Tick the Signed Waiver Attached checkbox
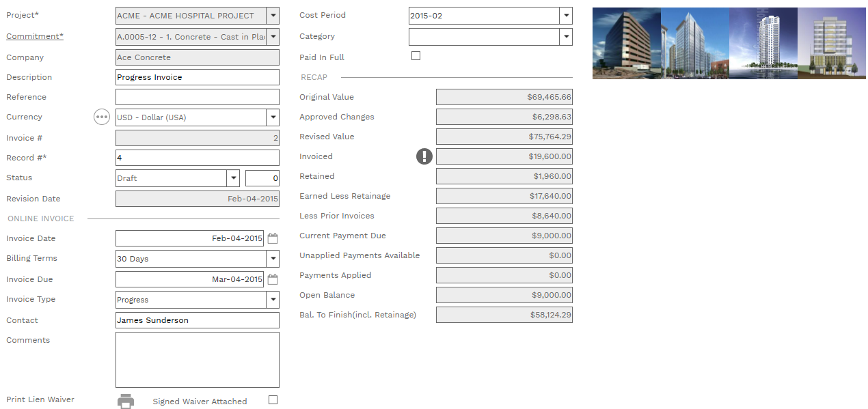Image resolution: width=868 pixels, height=409 pixels. [273, 400]
